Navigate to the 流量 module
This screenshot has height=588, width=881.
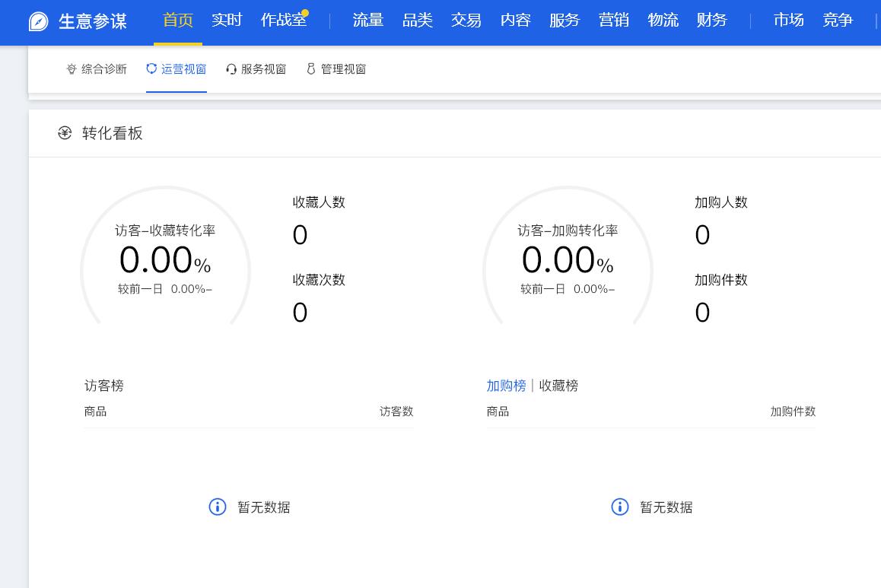pos(368,21)
